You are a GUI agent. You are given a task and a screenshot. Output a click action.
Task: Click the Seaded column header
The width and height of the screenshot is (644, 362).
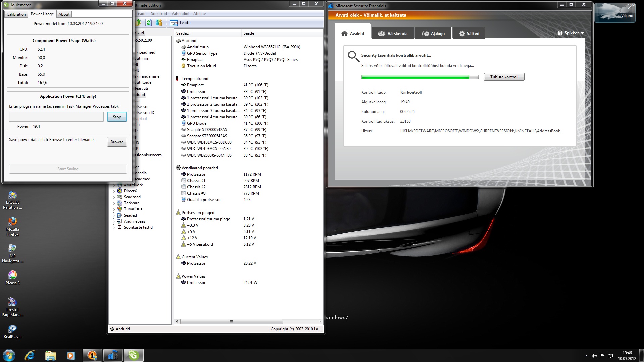click(208, 33)
